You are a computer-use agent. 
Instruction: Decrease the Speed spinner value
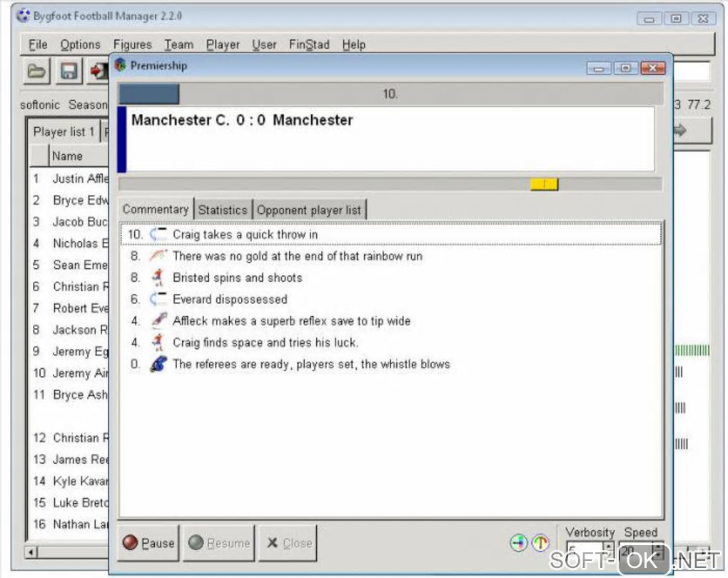(658, 556)
